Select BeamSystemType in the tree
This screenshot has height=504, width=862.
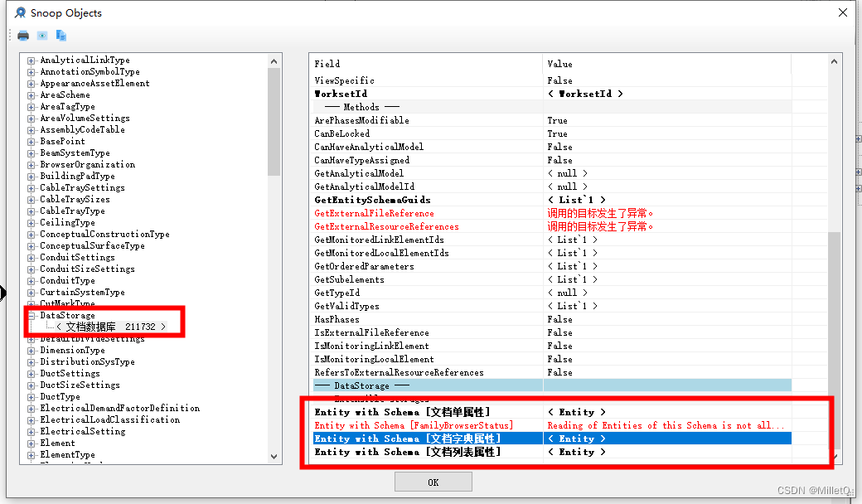pyautogui.click(x=75, y=153)
